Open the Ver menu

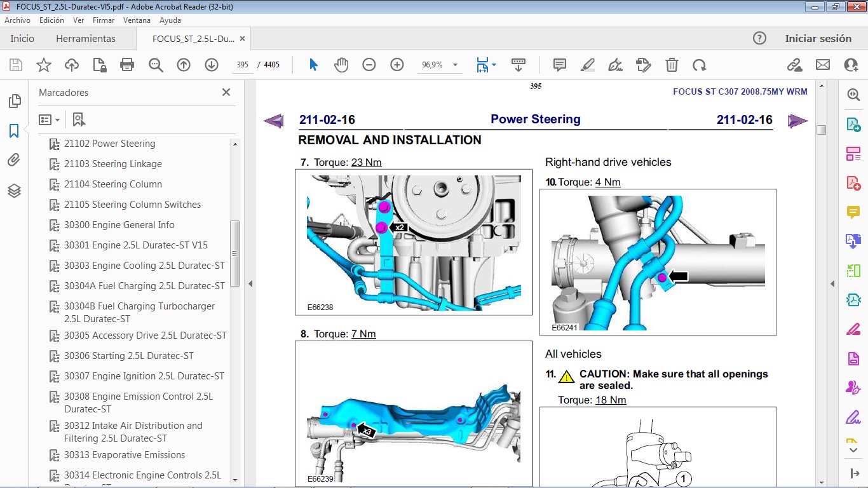point(79,20)
